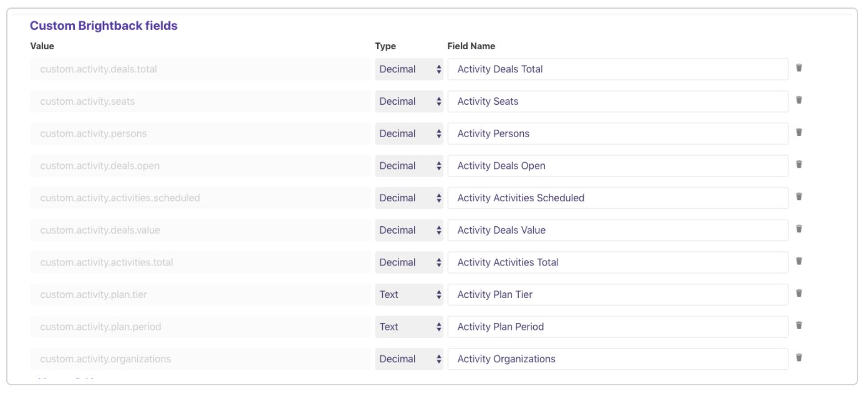Open Type dropdown for custom.activity.seats
868x394 pixels.
pyautogui.click(x=408, y=102)
